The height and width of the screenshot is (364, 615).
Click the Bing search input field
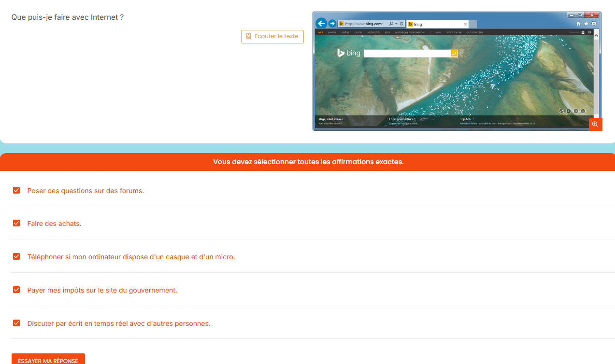click(407, 53)
